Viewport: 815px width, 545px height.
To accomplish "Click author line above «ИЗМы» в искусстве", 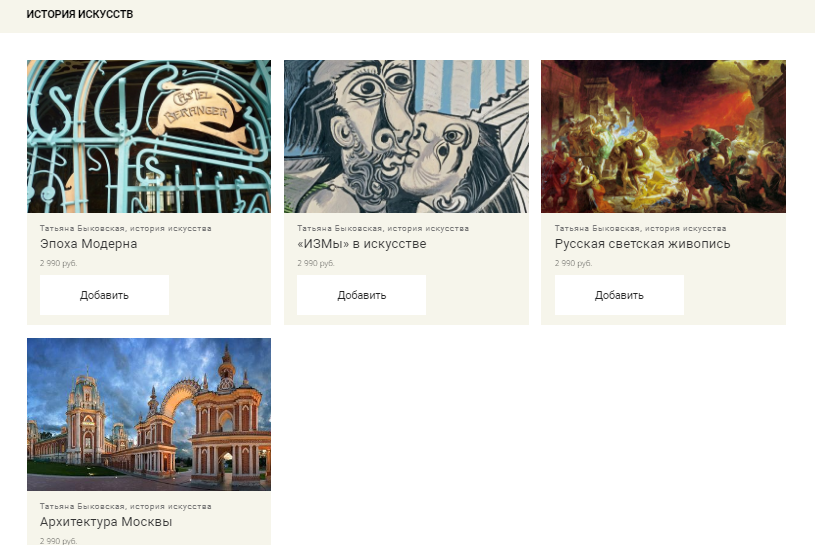I will tap(383, 228).
